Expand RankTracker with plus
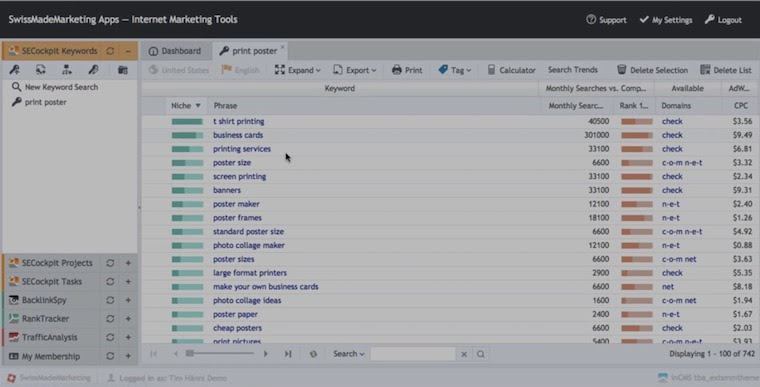Viewport: 760px width, 387px height. pyautogui.click(x=128, y=319)
